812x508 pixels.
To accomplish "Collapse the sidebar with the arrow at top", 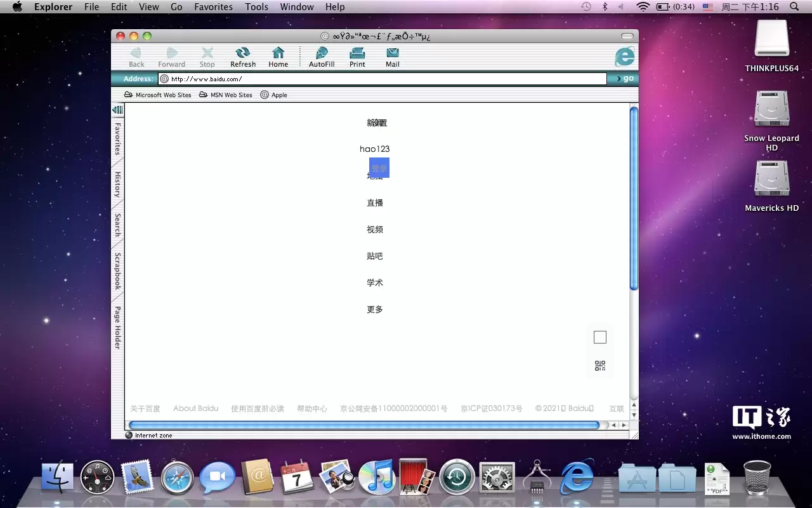I will 117,109.
